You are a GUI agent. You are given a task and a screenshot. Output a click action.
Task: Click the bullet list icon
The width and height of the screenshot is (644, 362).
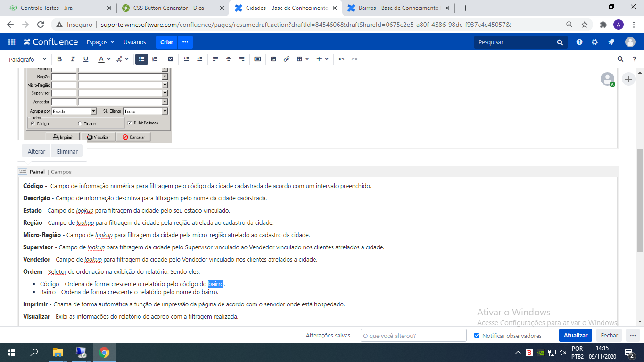click(141, 59)
